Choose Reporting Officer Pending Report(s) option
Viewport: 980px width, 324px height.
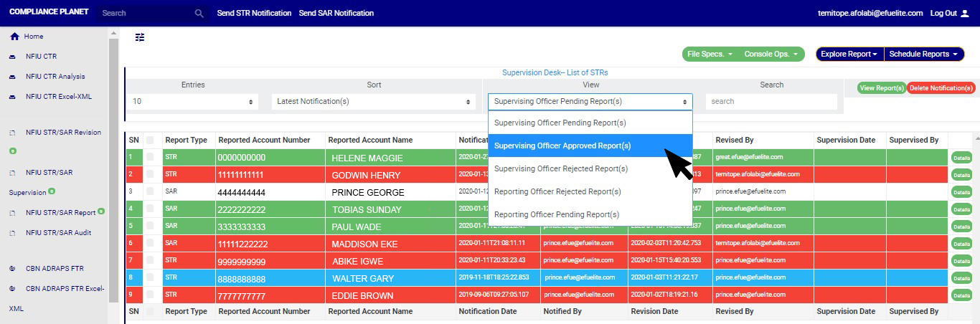click(557, 214)
